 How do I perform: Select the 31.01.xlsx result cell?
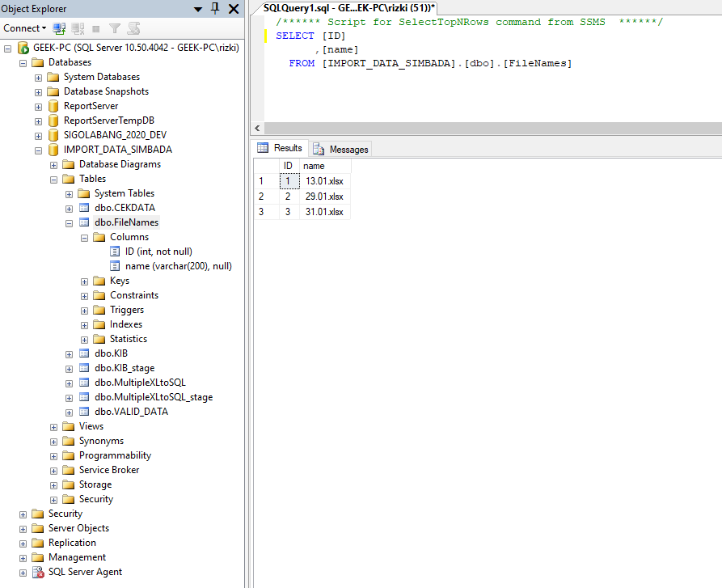[325, 212]
